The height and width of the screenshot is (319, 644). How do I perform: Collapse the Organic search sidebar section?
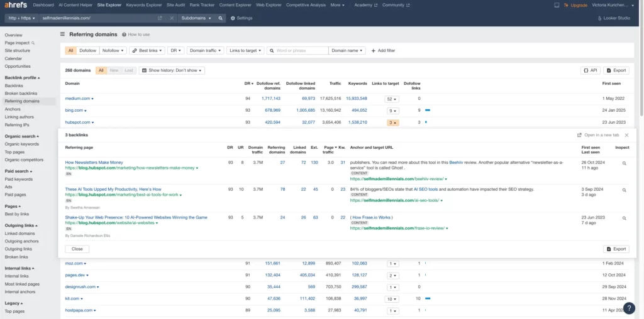pyautogui.click(x=22, y=136)
